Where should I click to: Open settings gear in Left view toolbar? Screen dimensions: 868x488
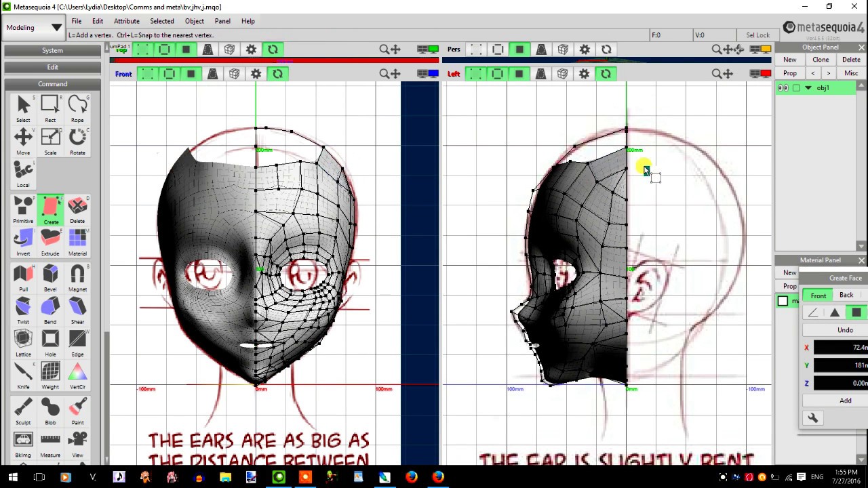pos(585,74)
